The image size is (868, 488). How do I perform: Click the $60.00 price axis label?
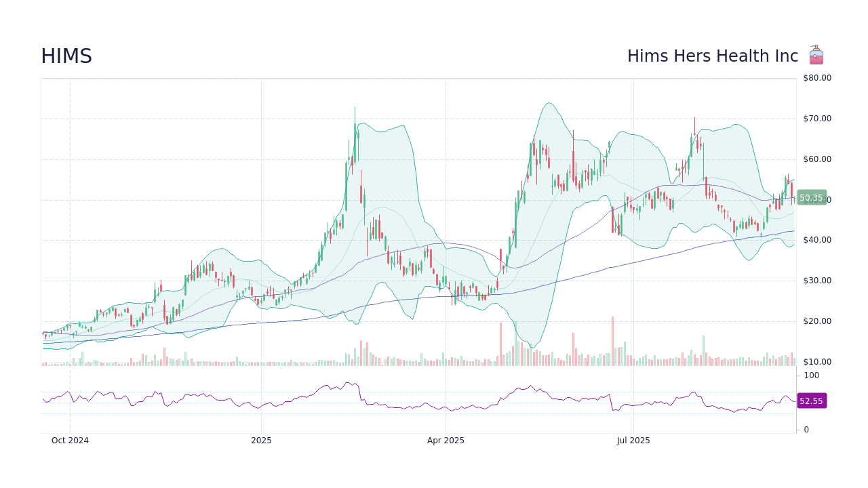[x=817, y=159]
